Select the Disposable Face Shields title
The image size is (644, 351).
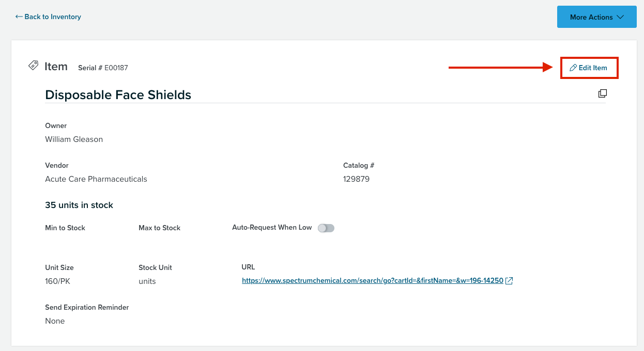pyautogui.click(x=118, y=95)
